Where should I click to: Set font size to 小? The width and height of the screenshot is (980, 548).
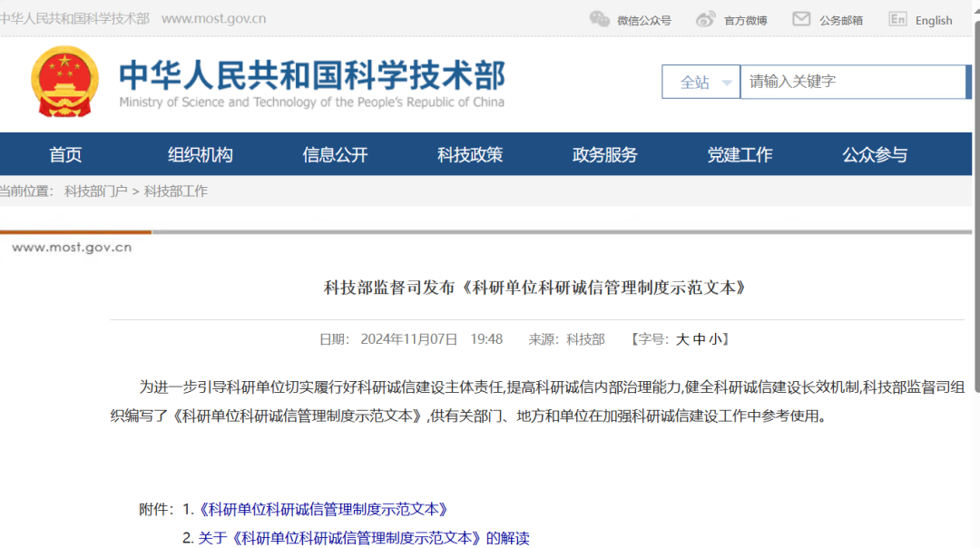[x=715, y=339]
